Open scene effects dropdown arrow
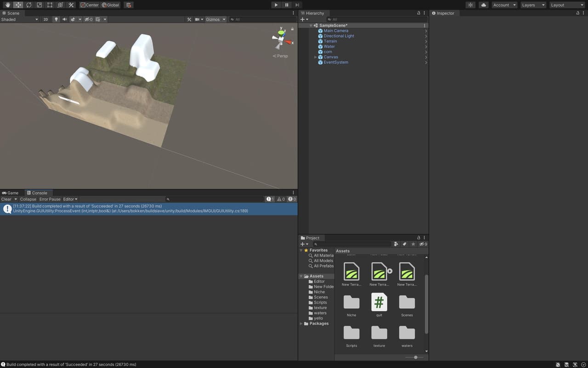Viewport: 588px width, 368px height. [x=80, y=19]
